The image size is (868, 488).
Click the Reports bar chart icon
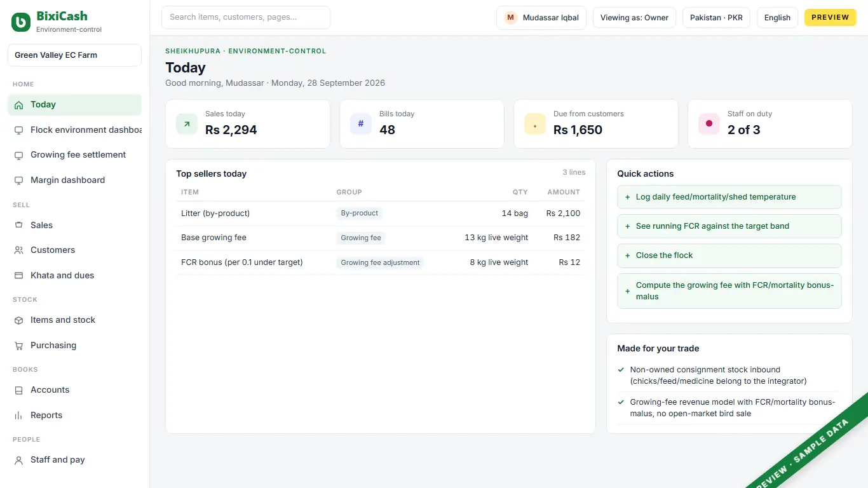point(18,416)
